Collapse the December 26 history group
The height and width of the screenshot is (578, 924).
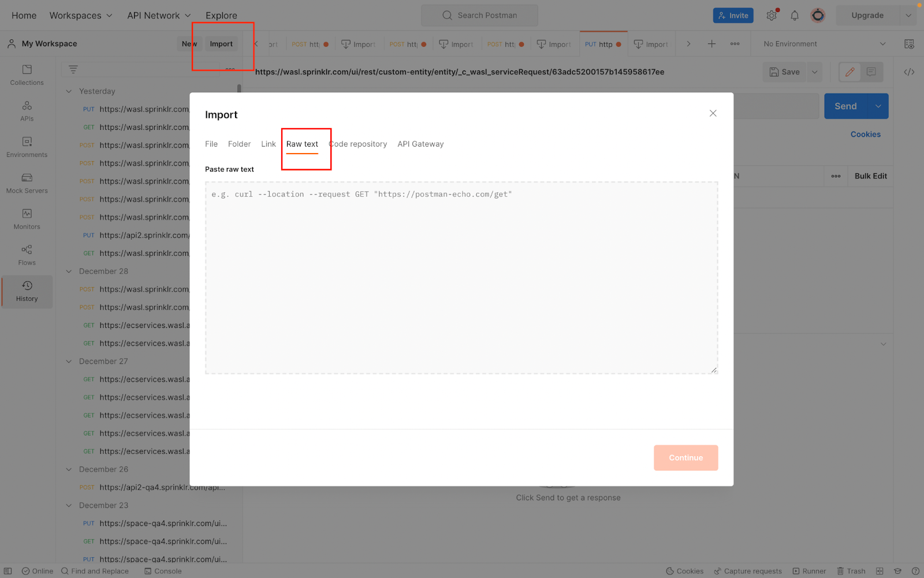coord(69,469)
